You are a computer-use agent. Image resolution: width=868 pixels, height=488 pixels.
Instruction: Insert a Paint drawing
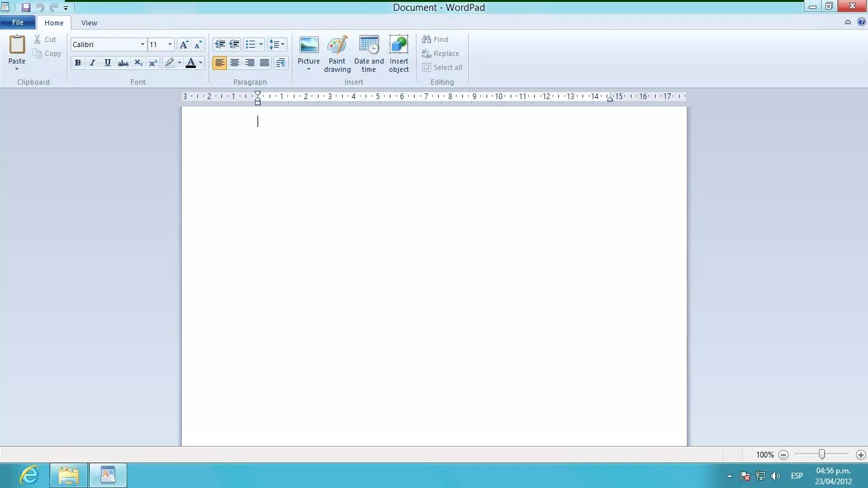click(337, 54)
